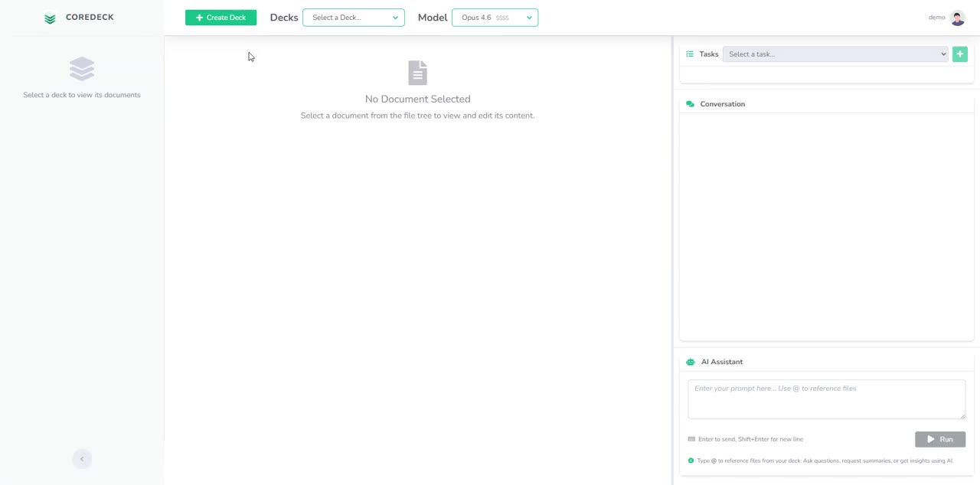Focus the AI prompt input field

click(827, 399)
